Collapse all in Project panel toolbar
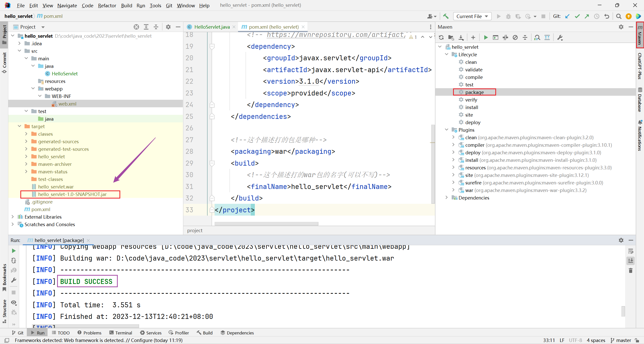This screenshot has width=644, height=344. [x=156, y=27]
